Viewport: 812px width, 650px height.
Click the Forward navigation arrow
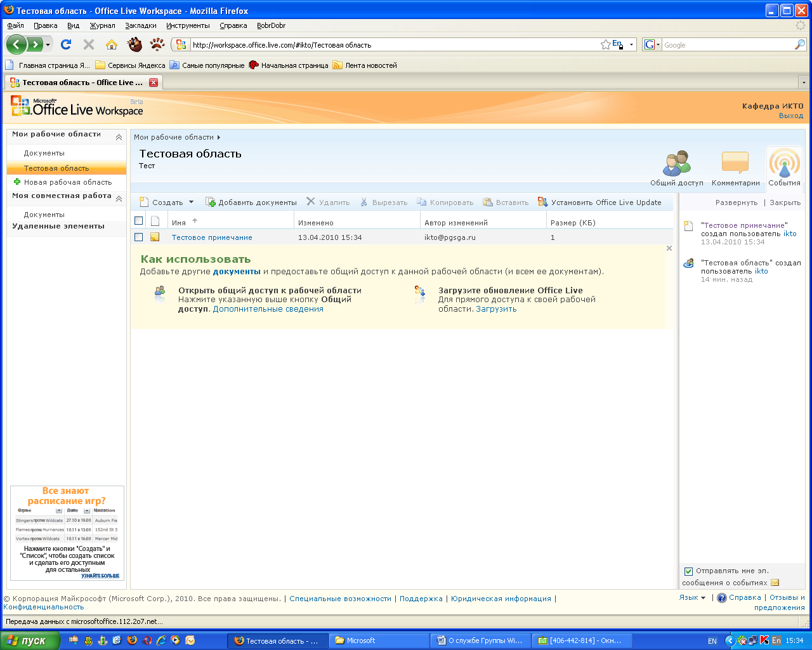[x=34, y=44]
